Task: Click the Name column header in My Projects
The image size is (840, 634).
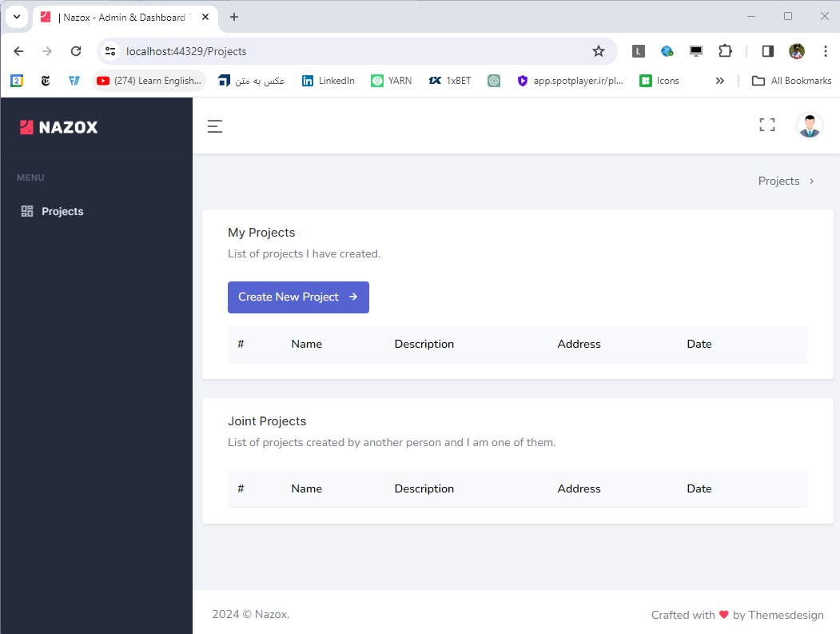Action: point(306,344)
